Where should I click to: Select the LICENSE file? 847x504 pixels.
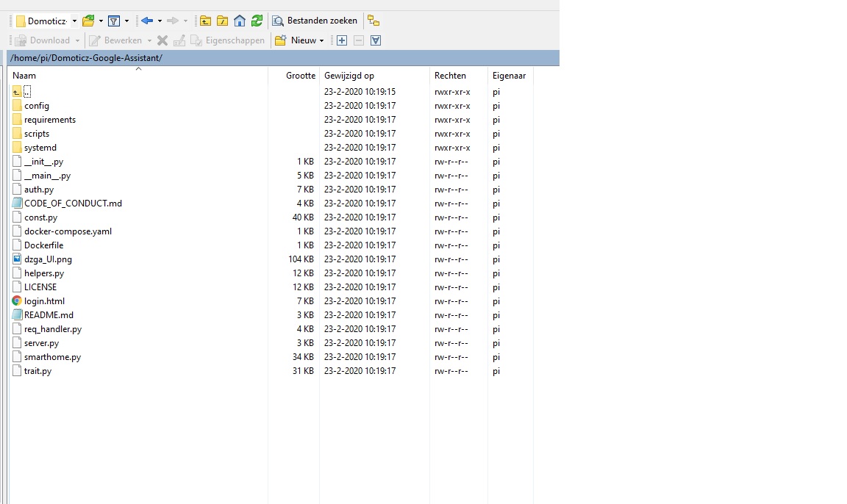pyautogui.click(x=40, y=287)
